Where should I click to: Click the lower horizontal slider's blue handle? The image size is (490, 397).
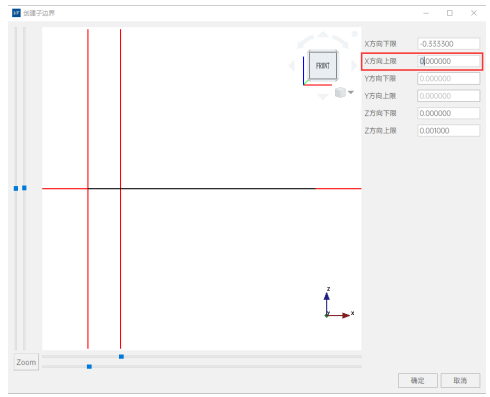coord(89,367)
